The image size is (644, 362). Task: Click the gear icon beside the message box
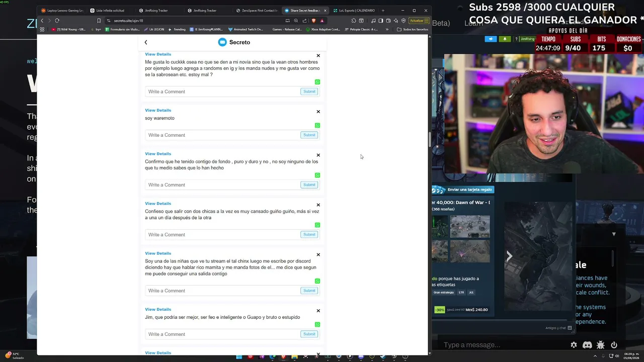coord(574,345)
